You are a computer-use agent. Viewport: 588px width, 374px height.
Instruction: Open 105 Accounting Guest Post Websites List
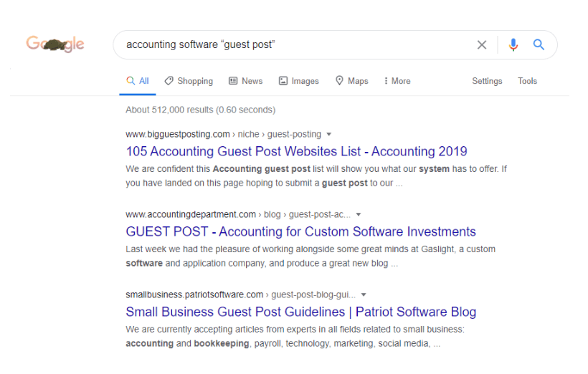[x=296, y=151]
